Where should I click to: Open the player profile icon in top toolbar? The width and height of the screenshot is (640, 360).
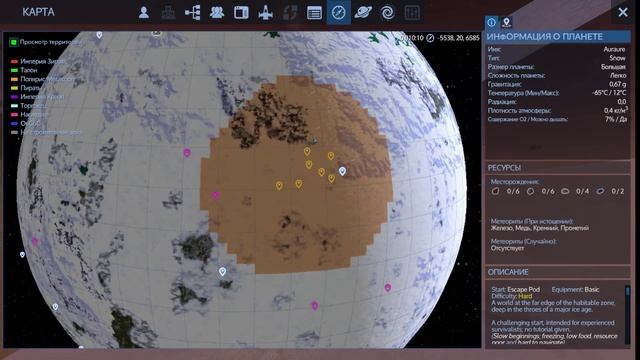pyautogui.click(x=144, y=13)
